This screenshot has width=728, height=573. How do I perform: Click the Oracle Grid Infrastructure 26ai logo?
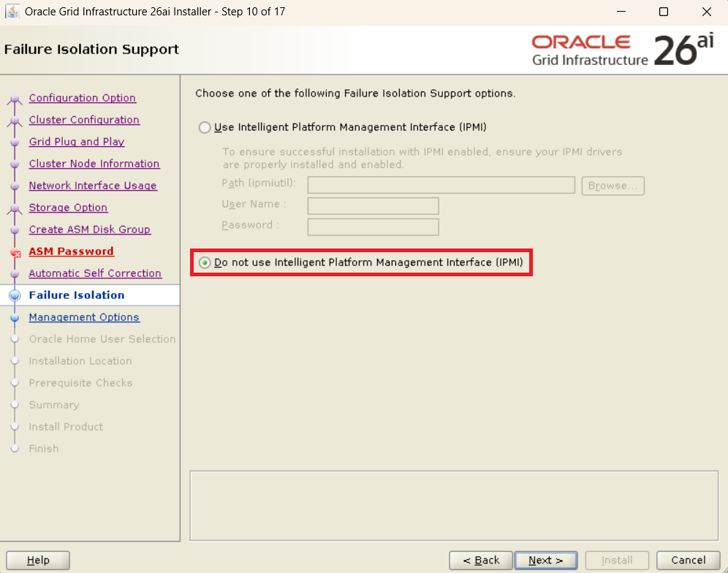point(622,50)
